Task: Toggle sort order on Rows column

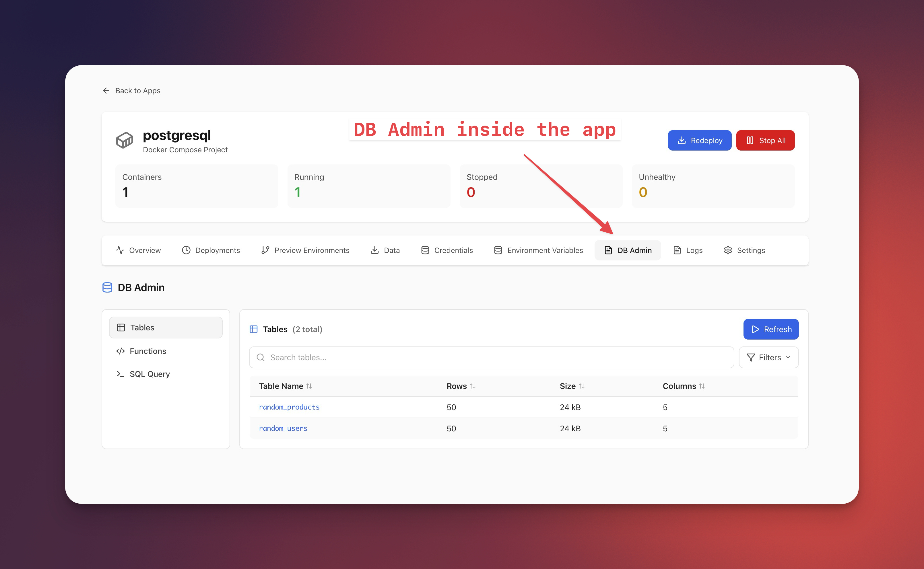Action: pyautogui.click(x=473, y=386)
